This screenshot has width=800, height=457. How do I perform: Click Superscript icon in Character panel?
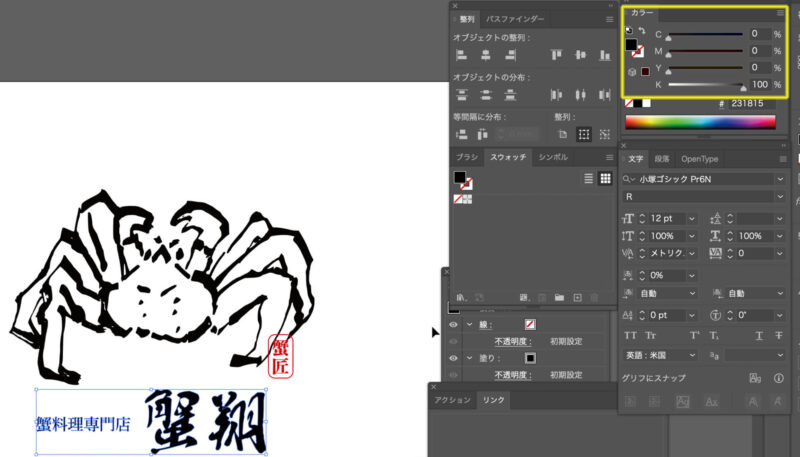[x=694, y=336]
